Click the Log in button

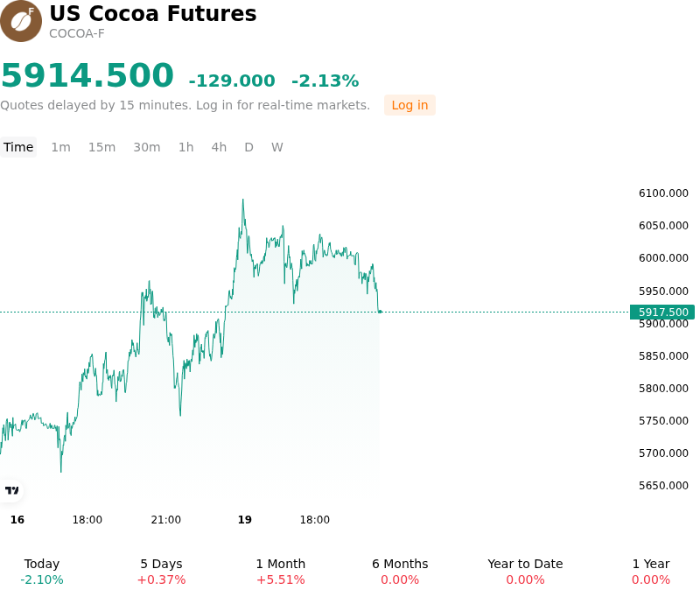point(409,105)
